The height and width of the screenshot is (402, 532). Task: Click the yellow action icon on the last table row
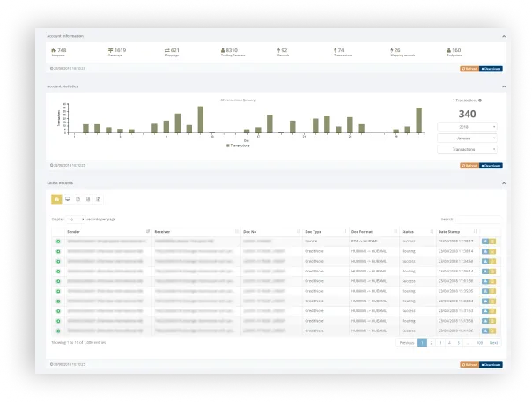492,331
